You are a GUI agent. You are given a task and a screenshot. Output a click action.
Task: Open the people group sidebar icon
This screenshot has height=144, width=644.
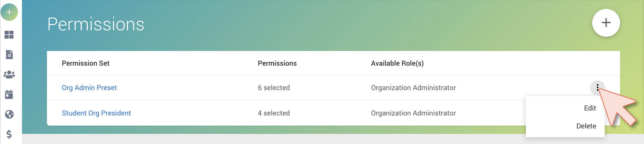[x=9, y=74]
